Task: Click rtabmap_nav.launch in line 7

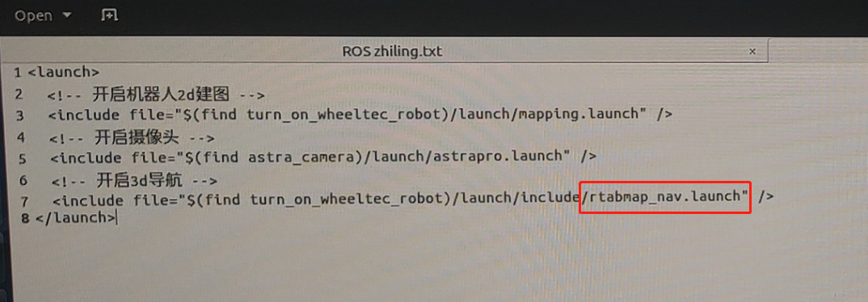Action: pyautogui.click(x=664, y=196)
